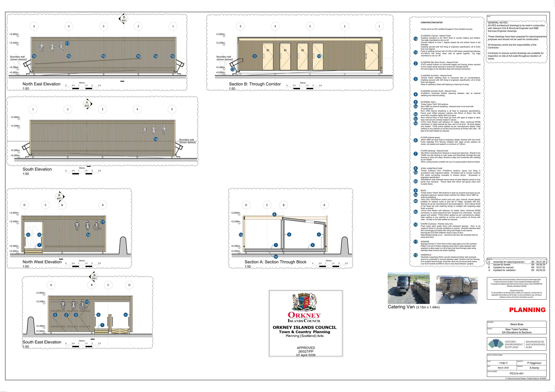Click note bullet 11 beside SIGNAGE
Screen dimensions: 555x392
point(416,242)
